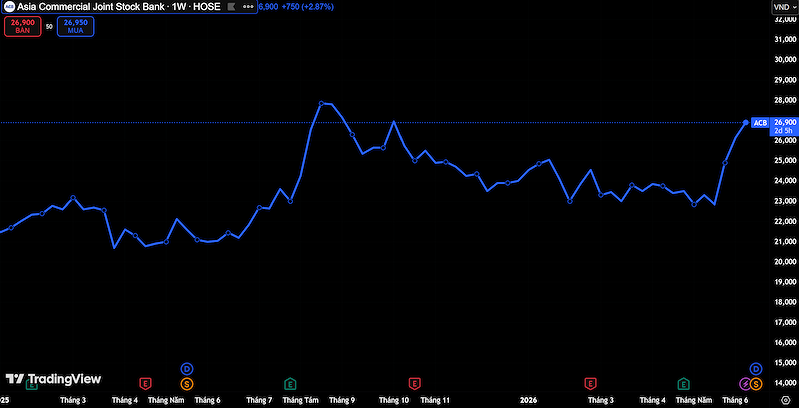Click the 17,000 price axis label

pos(785,322)
